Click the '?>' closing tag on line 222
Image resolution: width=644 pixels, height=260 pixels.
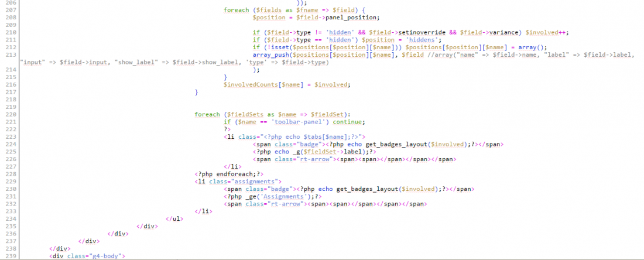[x=227, y=129]
